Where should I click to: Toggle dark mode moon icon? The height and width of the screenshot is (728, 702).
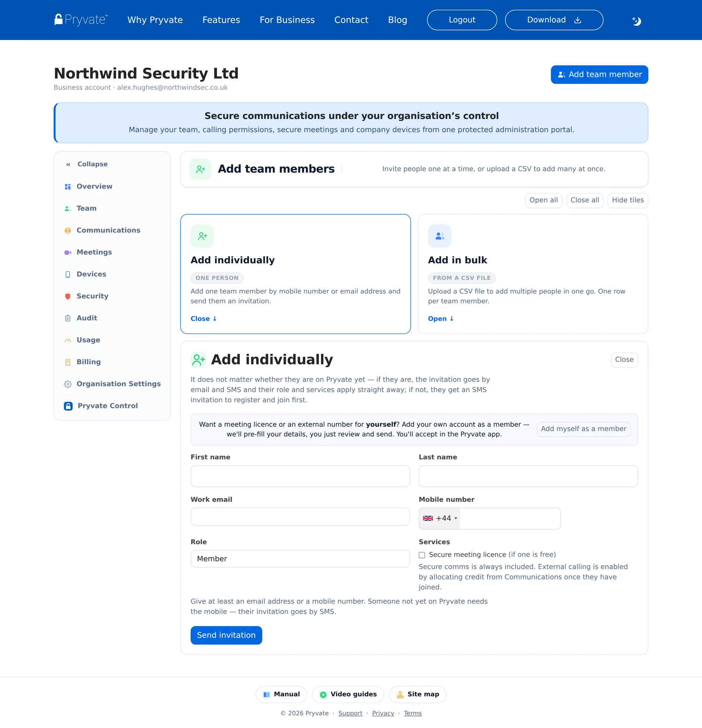coord(636,21)
